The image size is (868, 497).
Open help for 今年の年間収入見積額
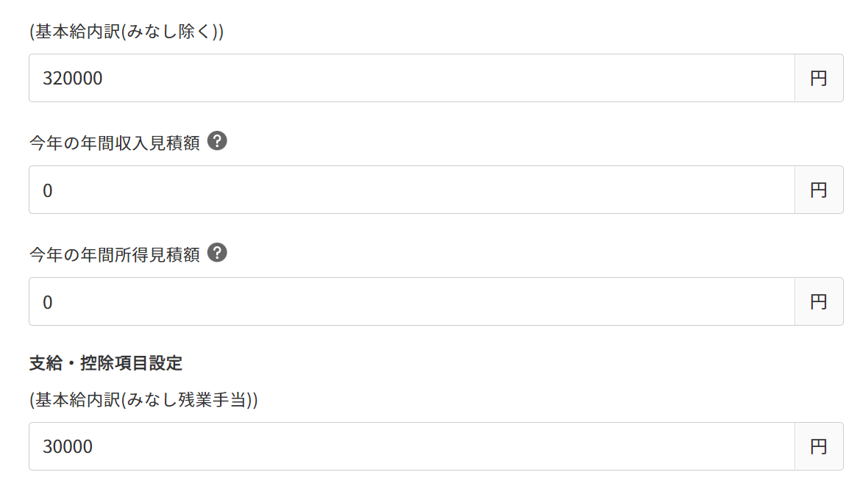(x=217, y=141)
